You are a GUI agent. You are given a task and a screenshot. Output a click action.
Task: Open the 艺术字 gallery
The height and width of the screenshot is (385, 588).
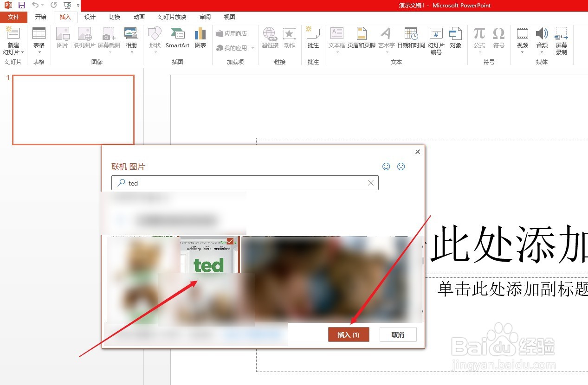click(387, 41)
